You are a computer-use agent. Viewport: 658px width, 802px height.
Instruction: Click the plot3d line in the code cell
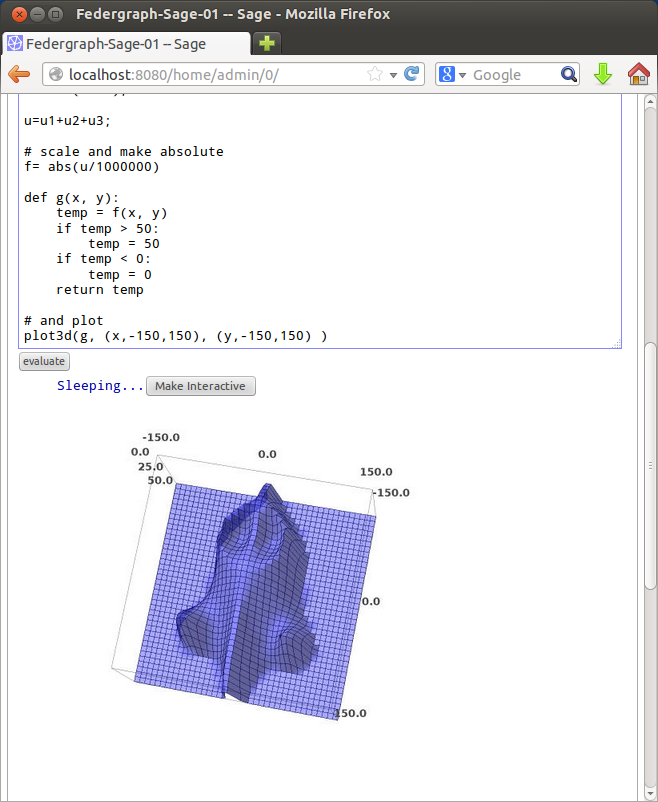175,336
